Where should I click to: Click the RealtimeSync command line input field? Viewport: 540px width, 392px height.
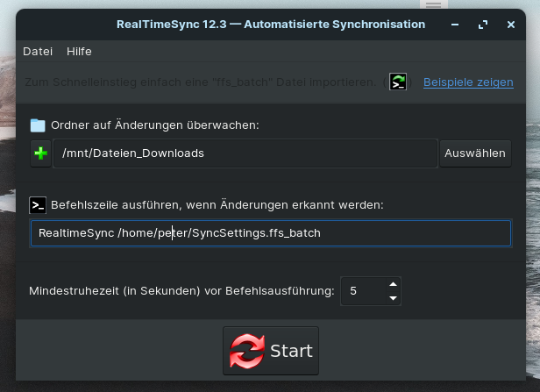pos(271,233)
